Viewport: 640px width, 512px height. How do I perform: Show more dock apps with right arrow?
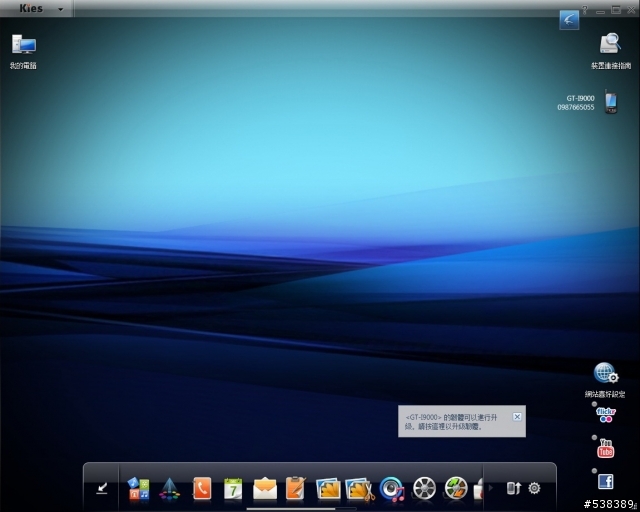tap(491, 488)
